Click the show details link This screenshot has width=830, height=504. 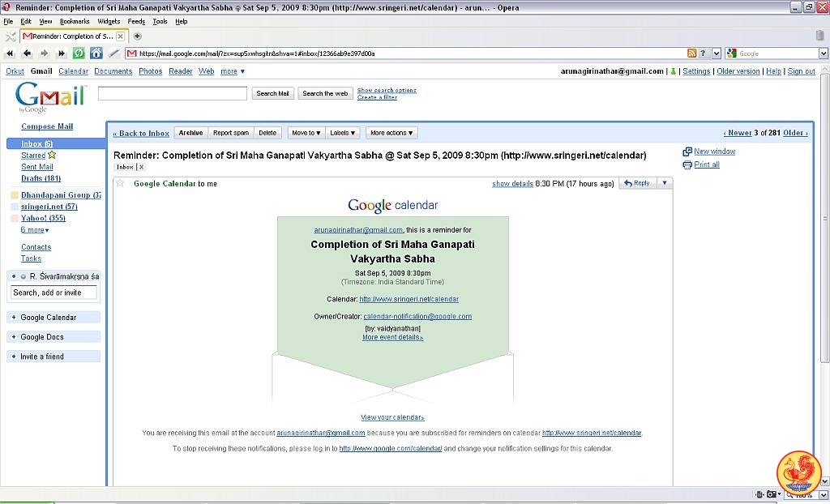tap(512, 184)
